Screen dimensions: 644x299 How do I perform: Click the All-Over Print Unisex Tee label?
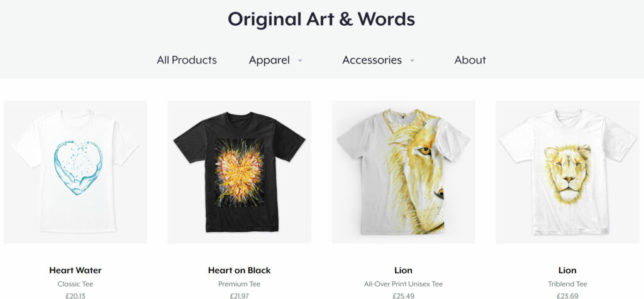[403, 284]
